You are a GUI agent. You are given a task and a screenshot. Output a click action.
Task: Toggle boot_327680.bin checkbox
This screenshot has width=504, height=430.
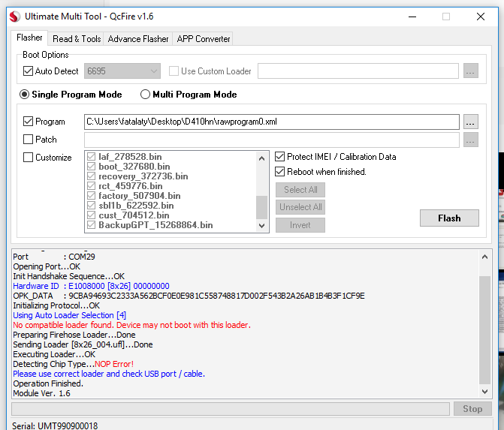[92, 167]
